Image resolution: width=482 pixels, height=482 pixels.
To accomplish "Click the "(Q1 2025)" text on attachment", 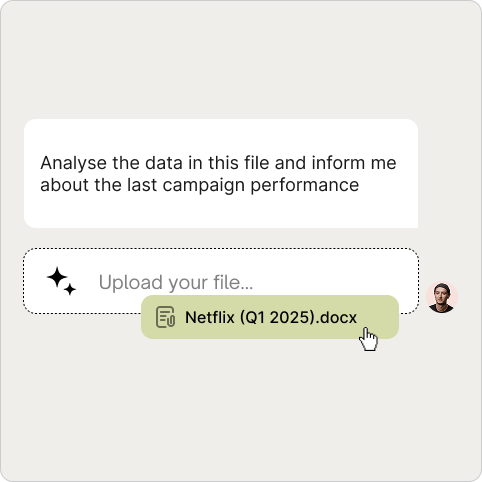I will tap(277, 317).
